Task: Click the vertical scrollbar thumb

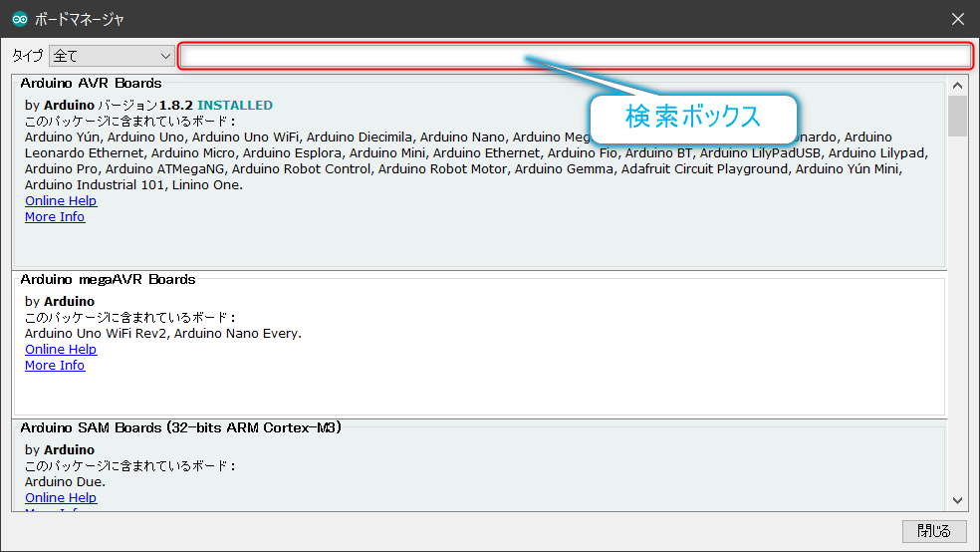Action: tap(957, 116)
